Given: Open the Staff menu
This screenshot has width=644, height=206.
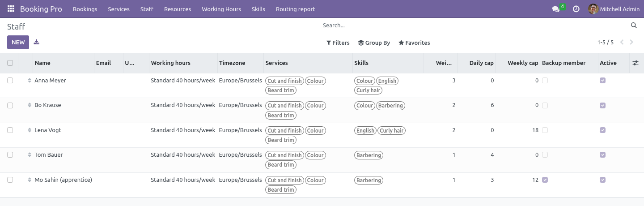Looking at the screenshot, I should (x=147, y=9).
